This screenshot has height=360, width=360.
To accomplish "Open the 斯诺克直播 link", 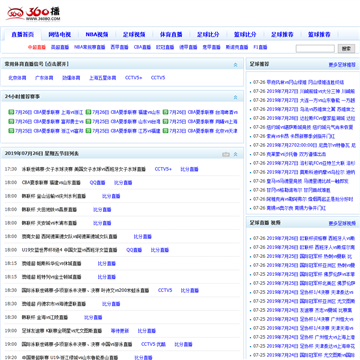I will click(x=237, y=47).
